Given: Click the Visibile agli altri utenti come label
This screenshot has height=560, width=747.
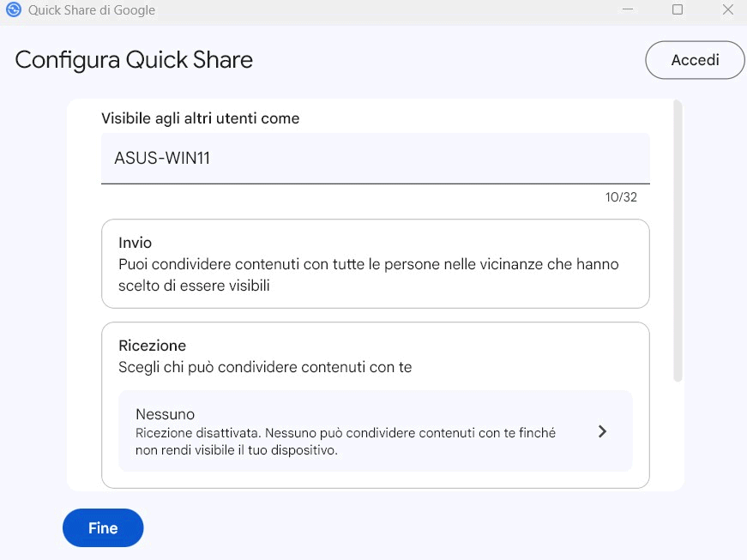Looking at the screenshot, I should pyautogui.click(x=201, y=118).
